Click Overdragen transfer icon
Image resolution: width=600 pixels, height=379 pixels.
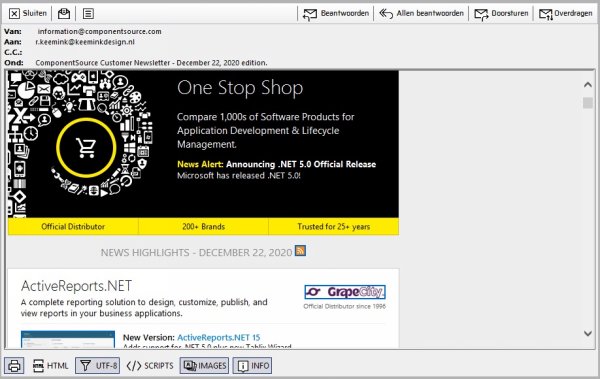546,14
